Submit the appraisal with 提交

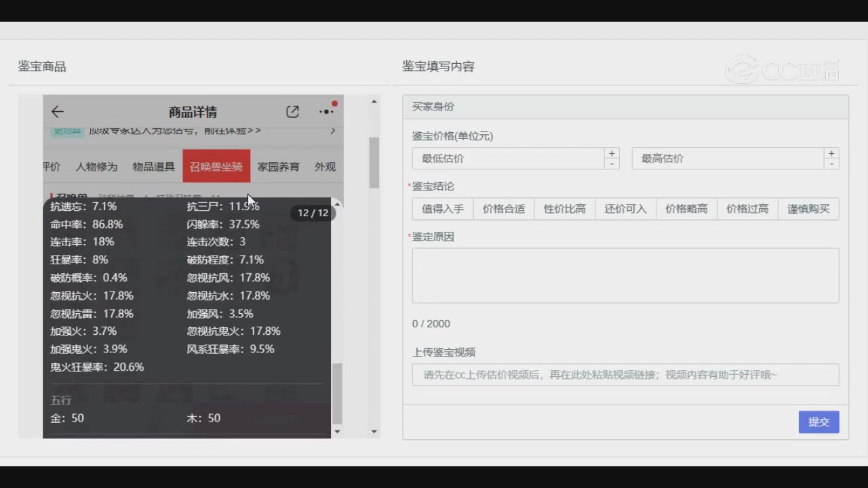[818, 422]
